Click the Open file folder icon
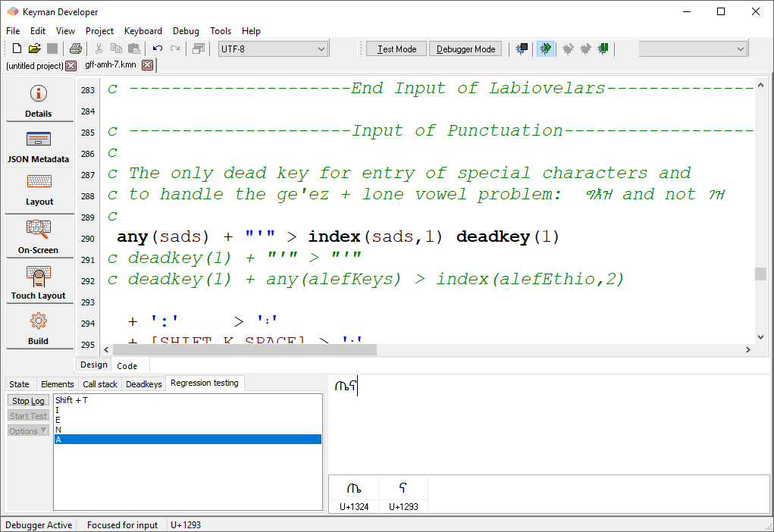The width and height of the screenshot is (774, 532). (35, 49)
